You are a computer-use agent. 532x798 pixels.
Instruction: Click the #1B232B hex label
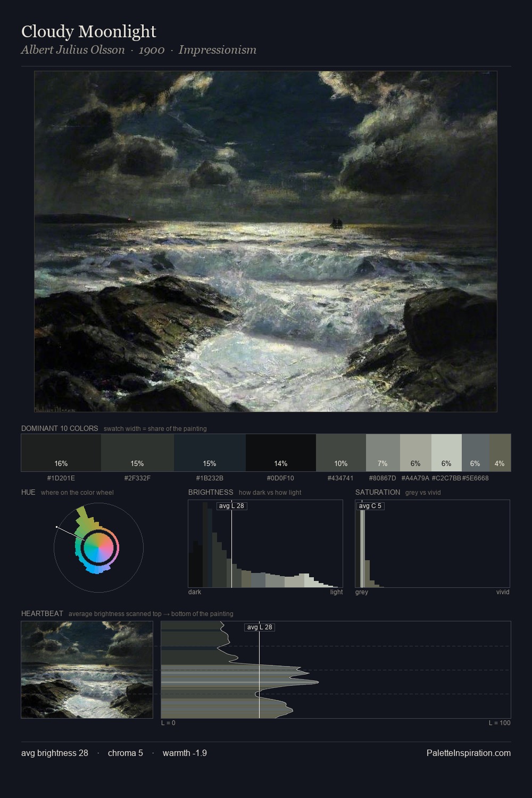coord(210,478)
